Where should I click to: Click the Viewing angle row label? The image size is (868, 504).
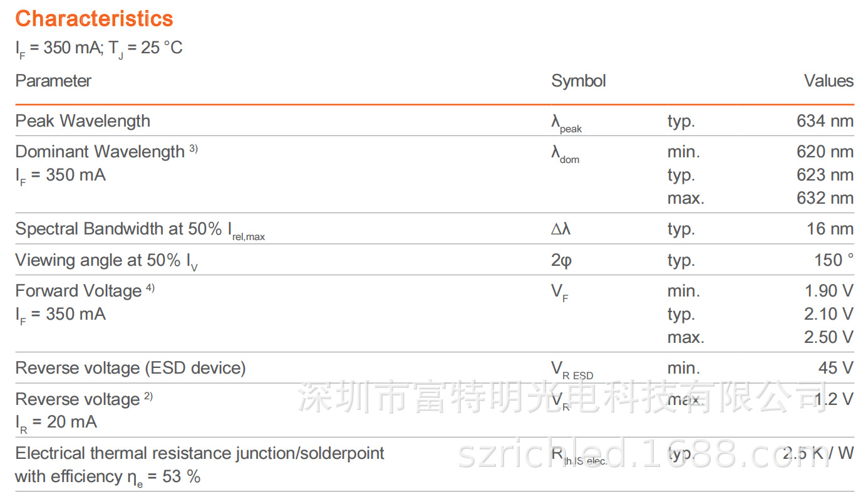(x=100, y=260)
